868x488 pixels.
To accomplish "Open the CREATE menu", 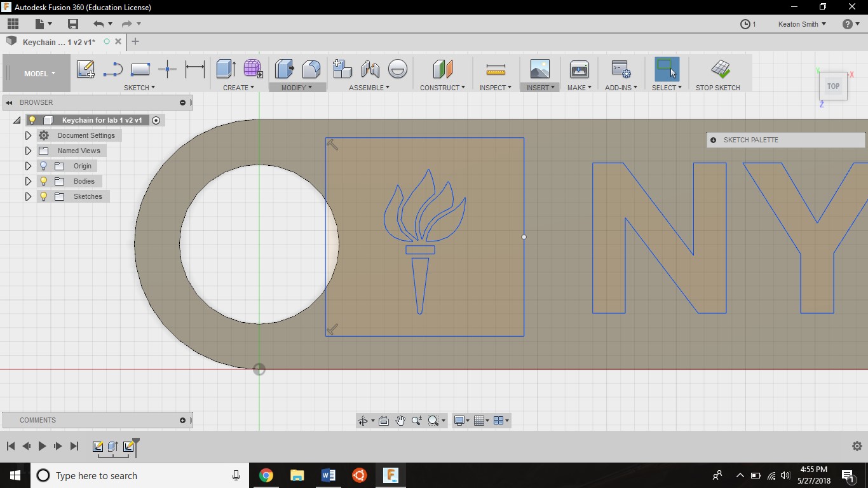I will 238,88.
